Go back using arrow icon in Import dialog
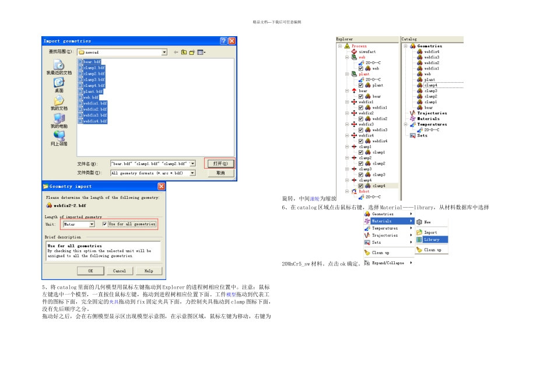554x392 pixels. (x=176, y=52)
